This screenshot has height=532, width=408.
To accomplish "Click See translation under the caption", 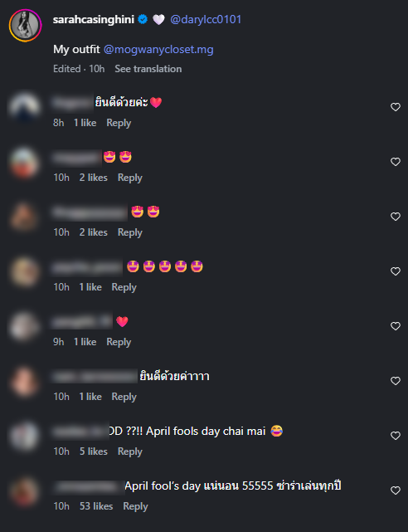I will (x=148, y=69).
